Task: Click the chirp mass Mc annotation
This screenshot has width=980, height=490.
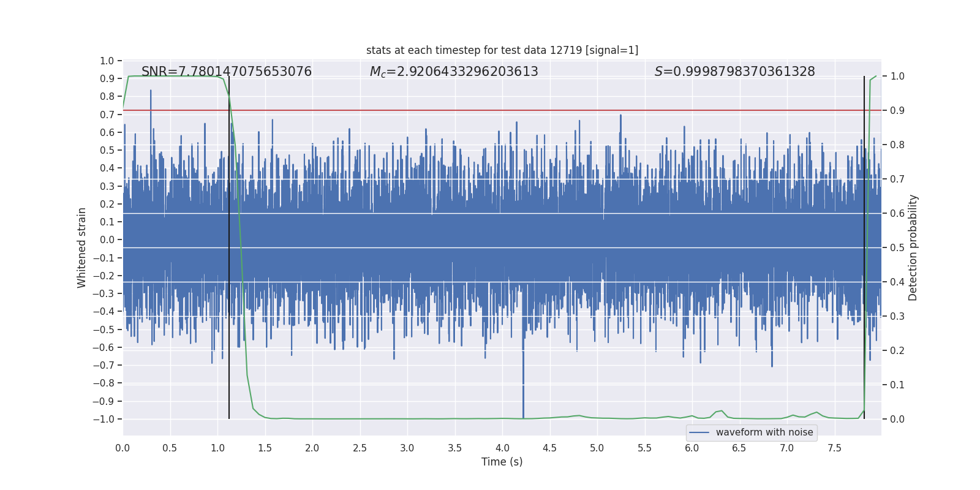Action: coord(454,72)
